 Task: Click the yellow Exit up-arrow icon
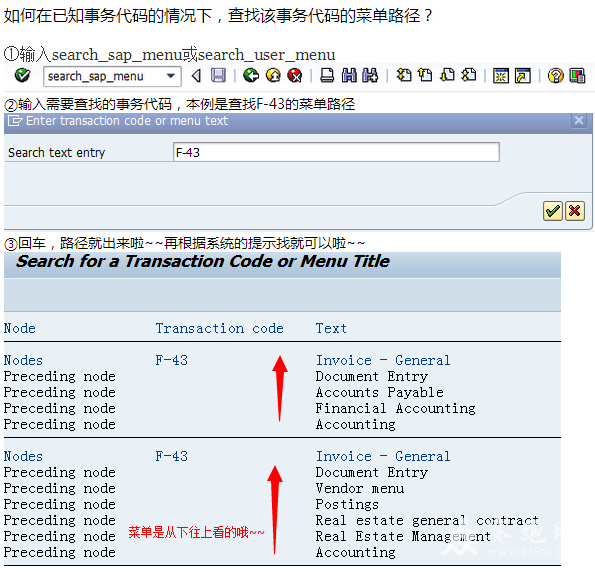pyautogui.click(x=273, y=76)
